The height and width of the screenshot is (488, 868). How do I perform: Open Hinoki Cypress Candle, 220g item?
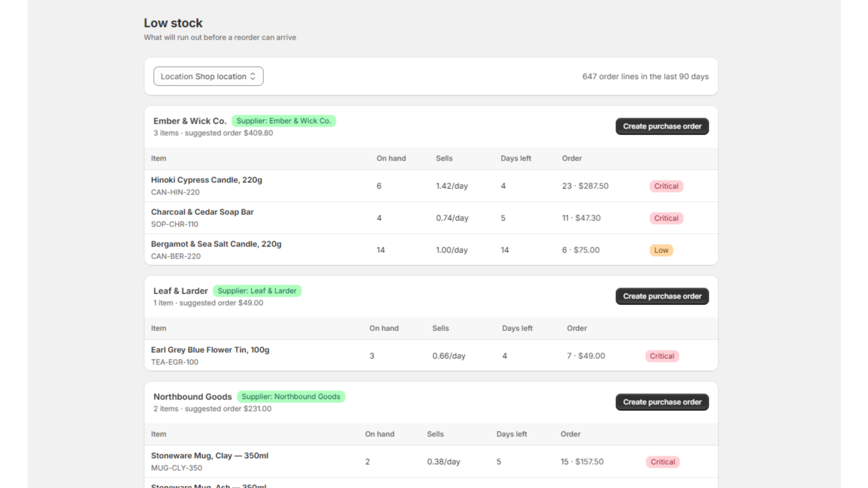point(207,180)
